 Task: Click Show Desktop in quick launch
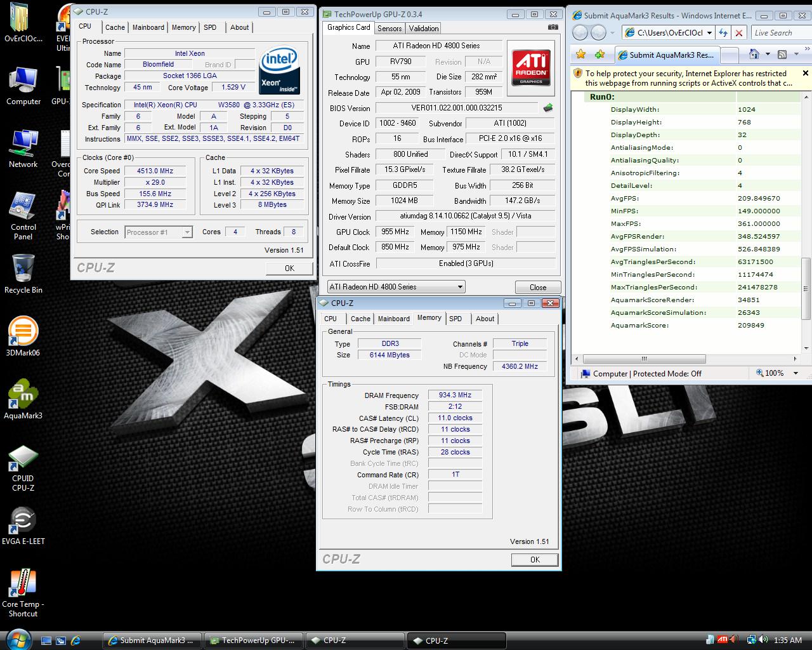[46, 640]
